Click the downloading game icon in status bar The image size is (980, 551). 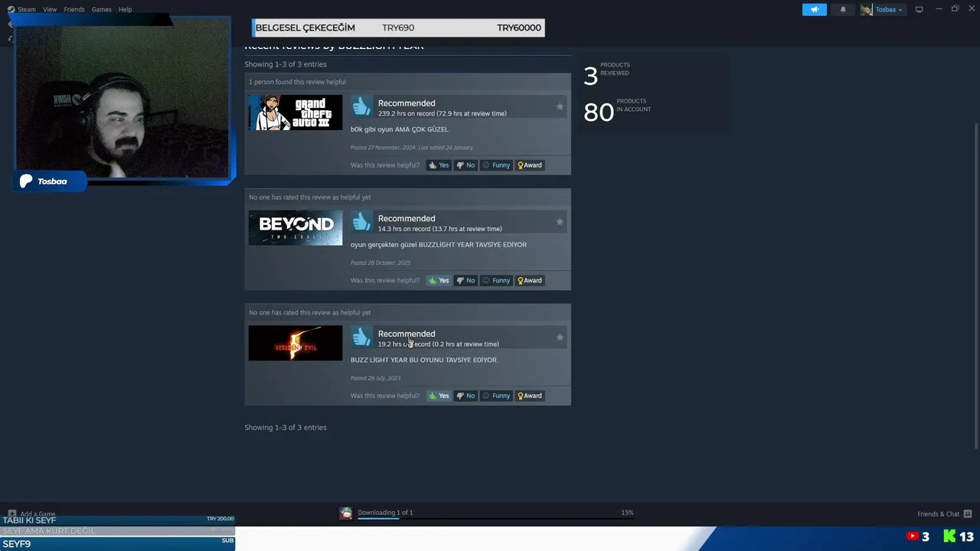[x=346, y=514]
